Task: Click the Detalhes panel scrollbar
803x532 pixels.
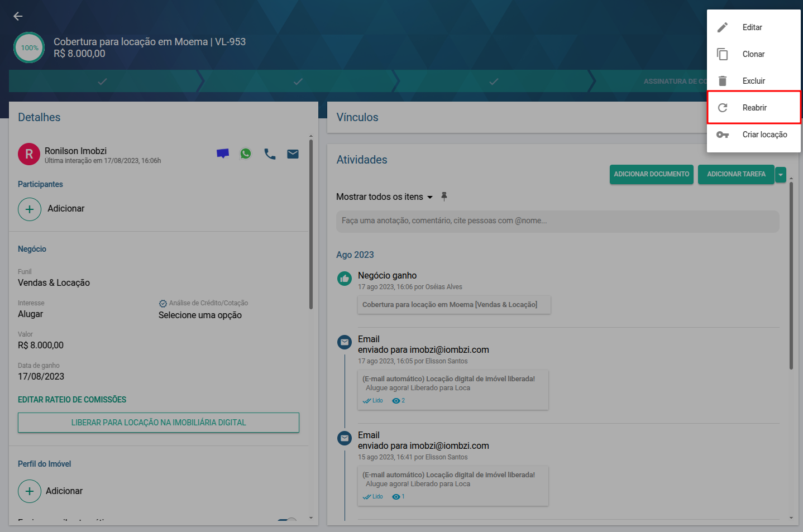Action: 311,223
